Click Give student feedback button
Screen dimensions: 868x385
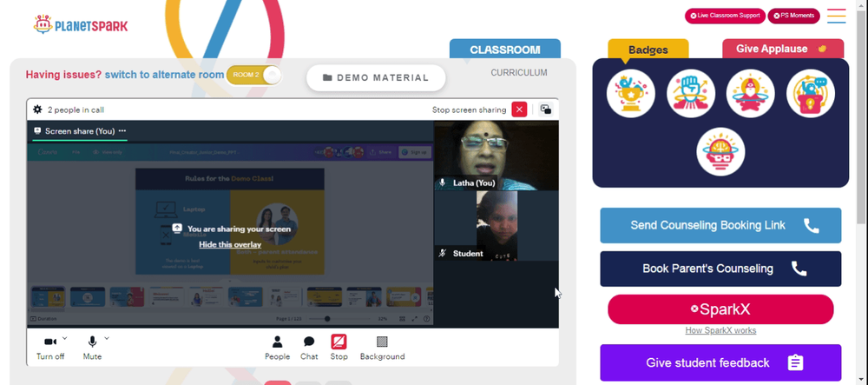(720, 363)
